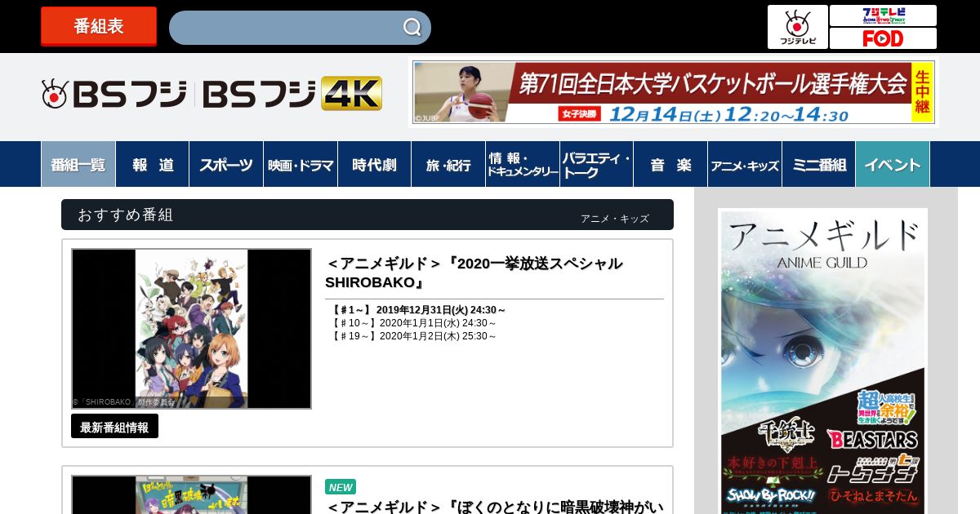
Task: Open the アニメ・キッズ category
Action: 745,164
